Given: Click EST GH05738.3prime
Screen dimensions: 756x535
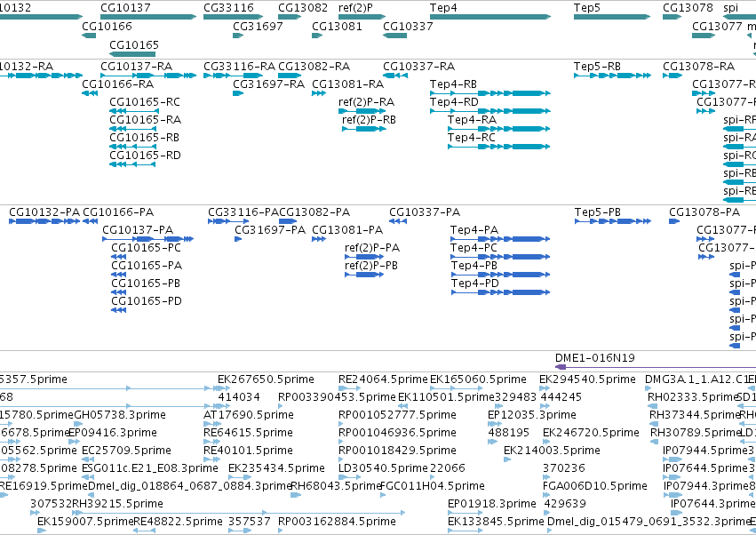Looking at the screenshot, I should coord(120,415).
